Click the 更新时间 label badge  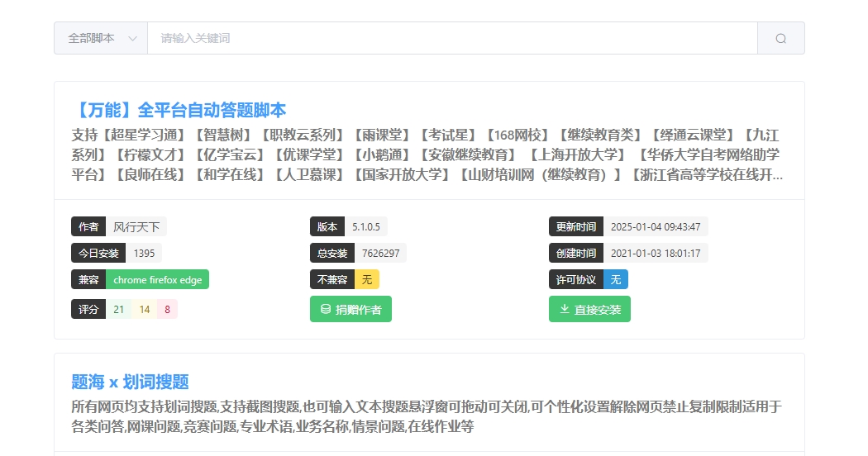(x=576, y=227)
